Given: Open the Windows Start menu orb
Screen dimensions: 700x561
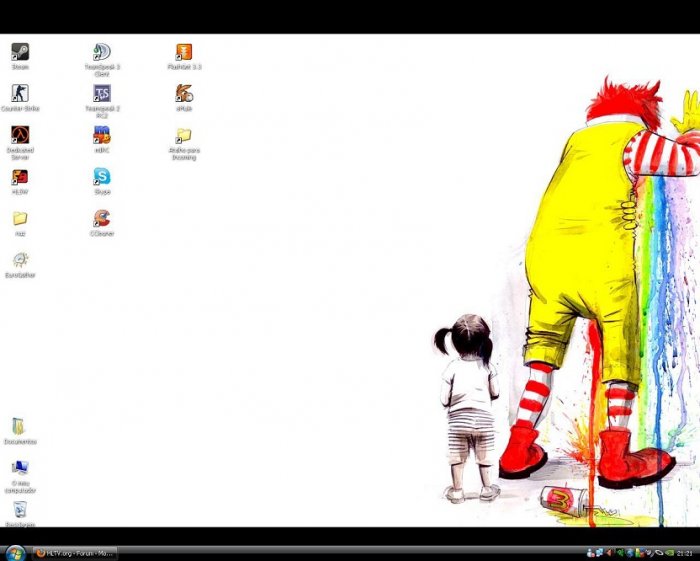Looking at the screenshot, I should tap(16, 553).
